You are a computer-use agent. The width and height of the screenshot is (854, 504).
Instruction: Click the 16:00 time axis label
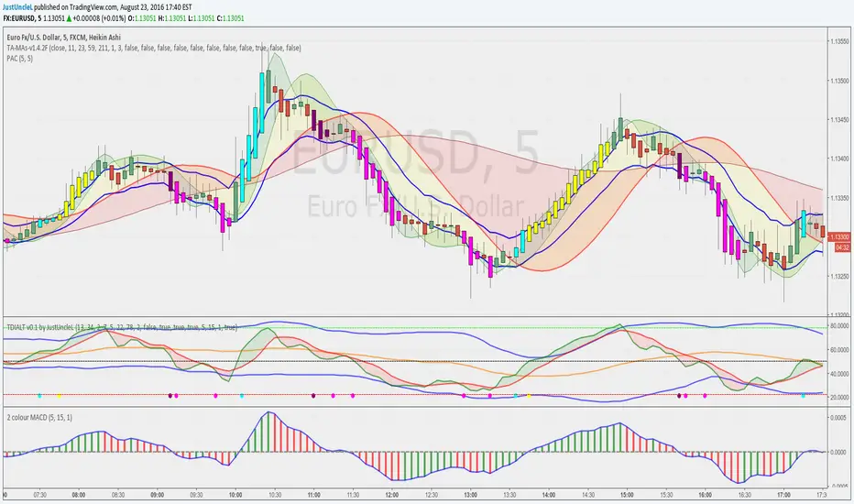point(706,495)
